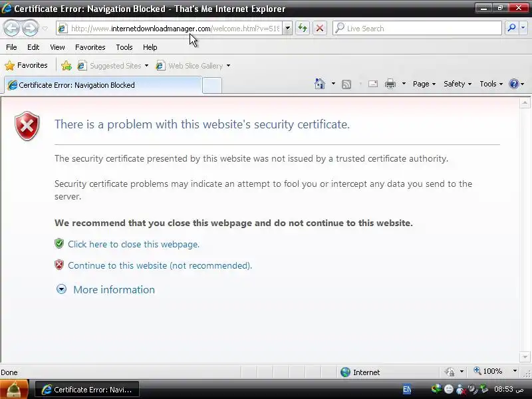Screen dimensions: 532x399
Task: Click the RSS Feeds icon
Action: [346, 84]
